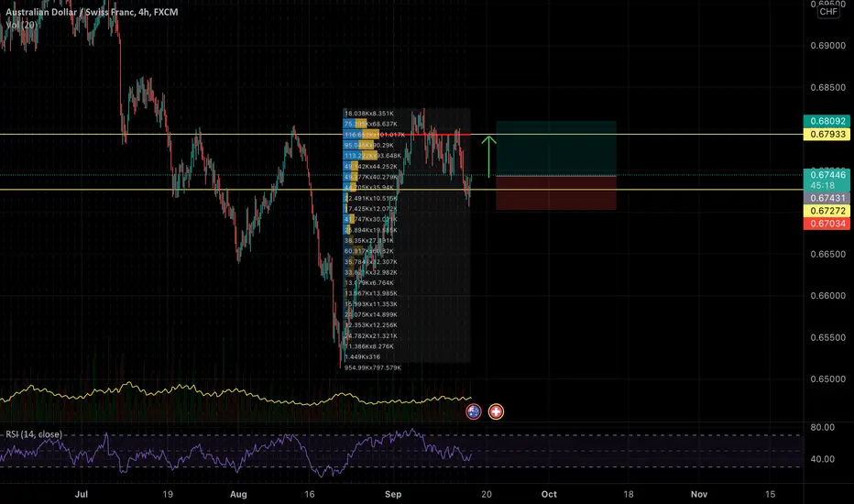Click the 0.68092 take-profit price label

click(x=827, y=121)
